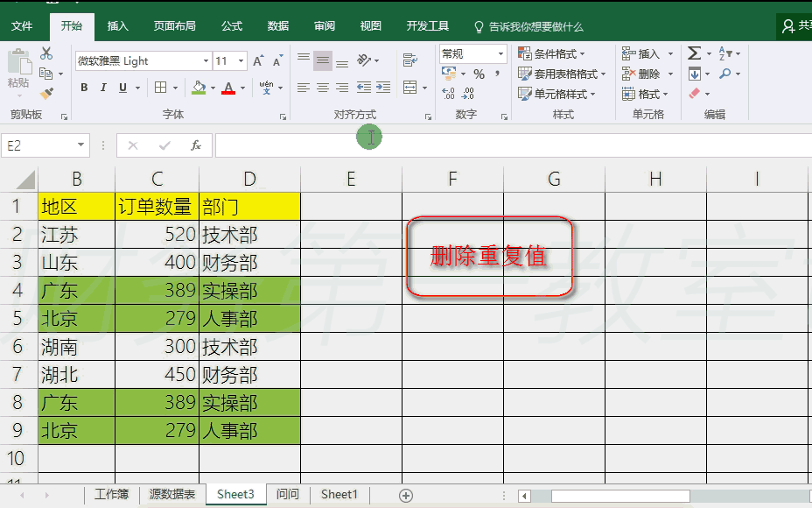
Task: Switch to 插入 Insert ribbon tab
Action: tap(117, 26)
